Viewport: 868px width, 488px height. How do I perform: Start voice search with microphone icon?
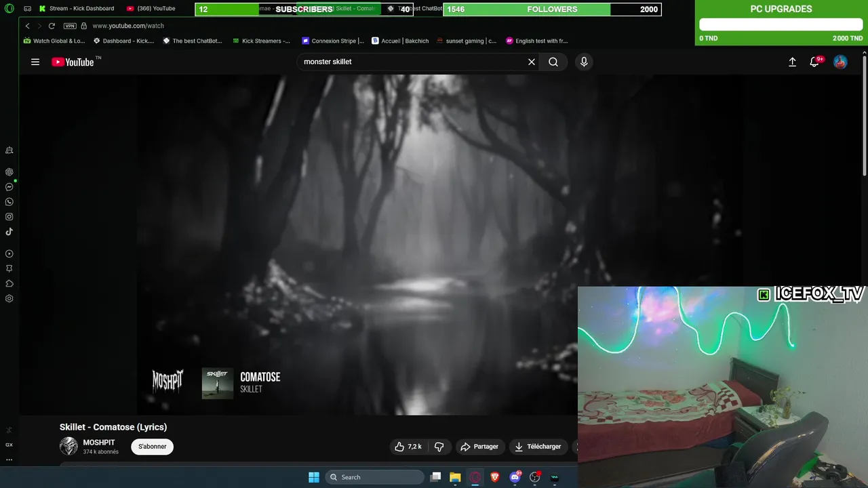pyautogui.click(x=584, y=62)
